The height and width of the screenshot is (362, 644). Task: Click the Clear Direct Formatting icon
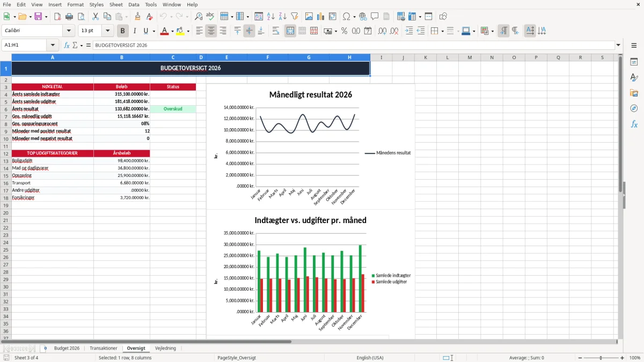[x=149, y=17]
